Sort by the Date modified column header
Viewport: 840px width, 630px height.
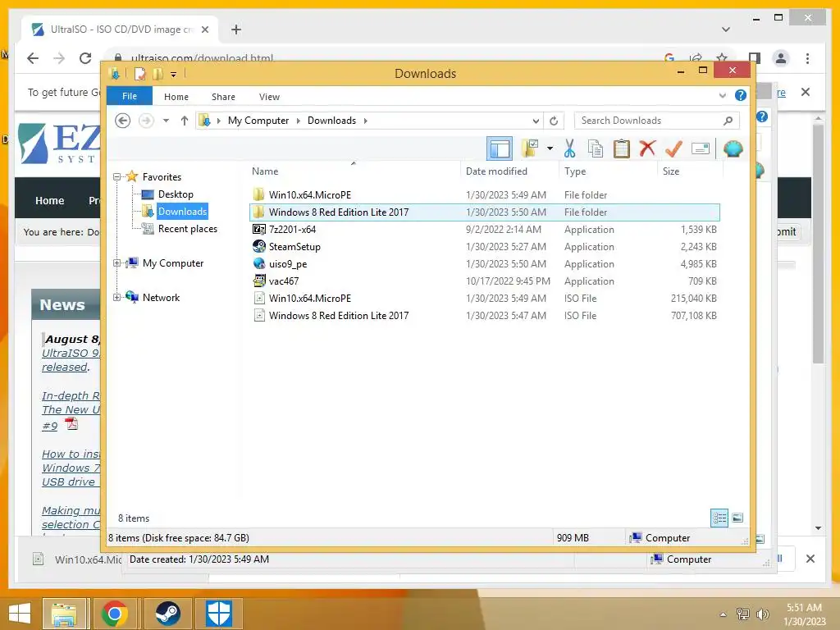pyautogui.click(x=496, y=171)
